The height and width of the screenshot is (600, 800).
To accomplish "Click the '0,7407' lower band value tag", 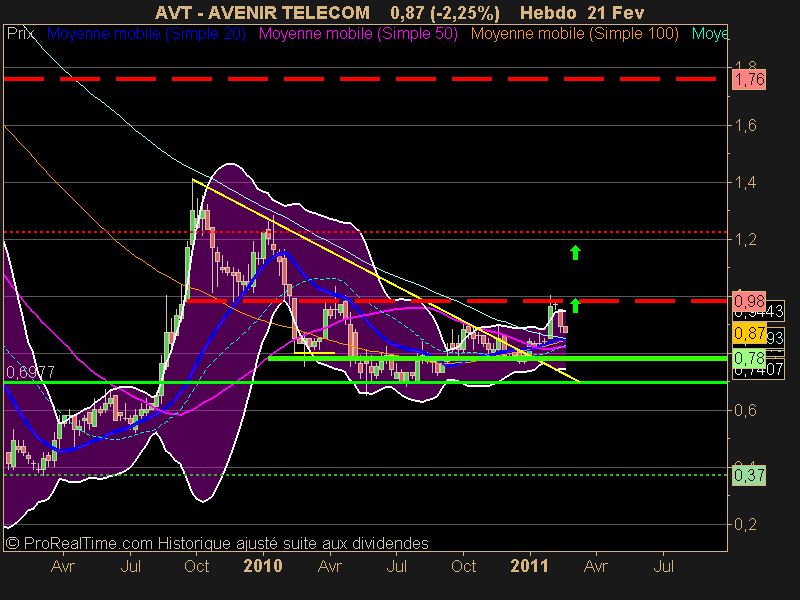I will point(759,369).
